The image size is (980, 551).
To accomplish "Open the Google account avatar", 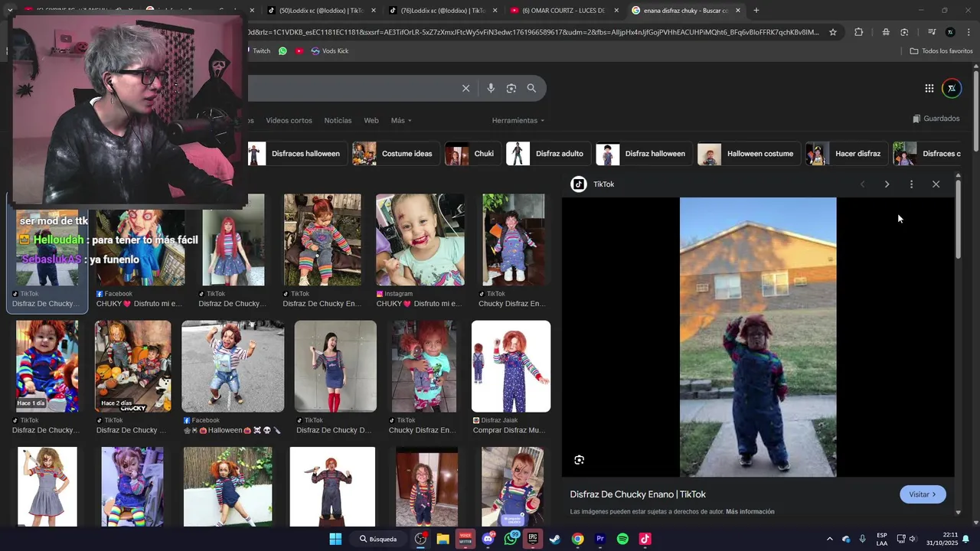I will pos(952,88).
